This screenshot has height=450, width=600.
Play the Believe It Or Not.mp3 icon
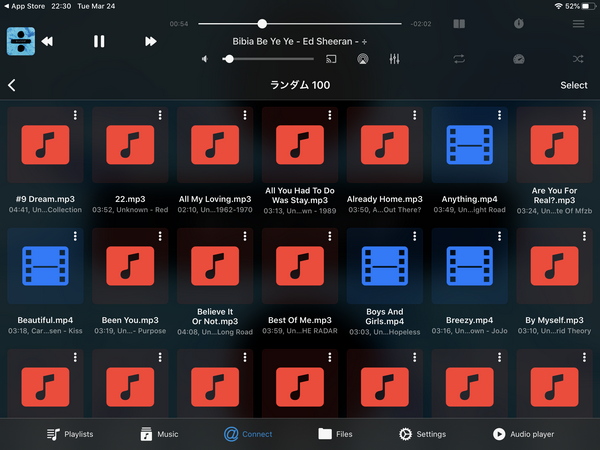click(215, 266)
